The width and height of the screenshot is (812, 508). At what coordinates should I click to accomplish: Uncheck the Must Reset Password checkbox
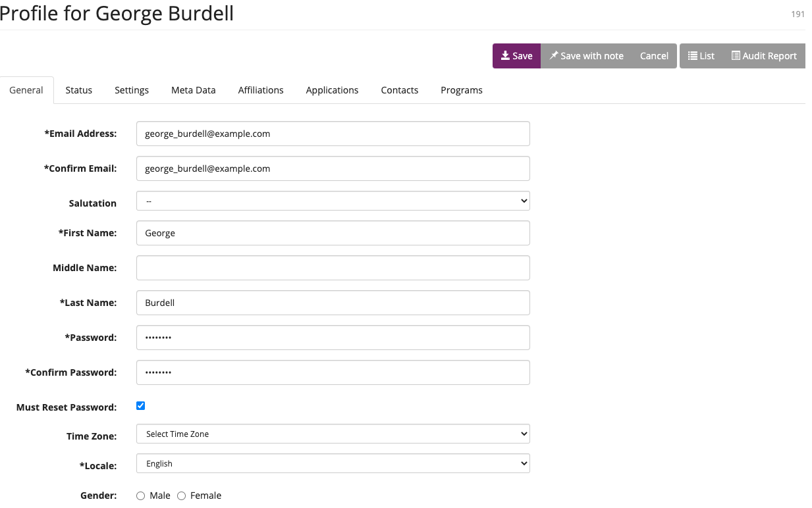click(x=140, y=405)
